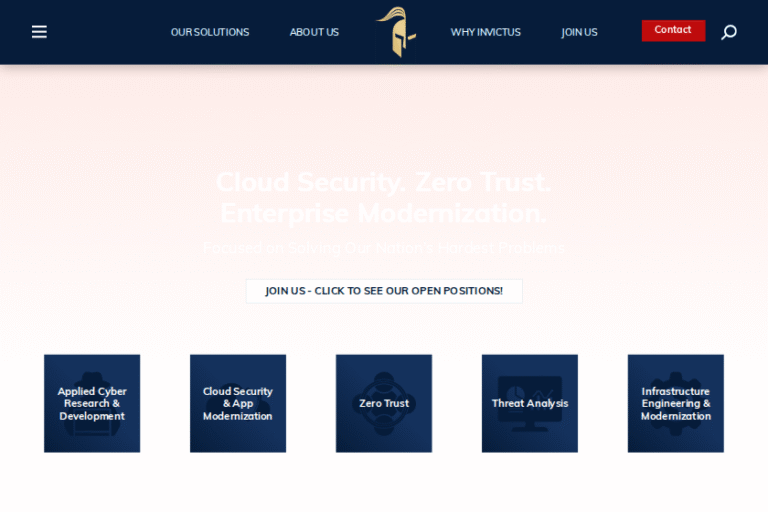Select the Cloud Security & App Modernization tile
The width and height of the screenshot is (768, 512).
[x=238, y=403]
